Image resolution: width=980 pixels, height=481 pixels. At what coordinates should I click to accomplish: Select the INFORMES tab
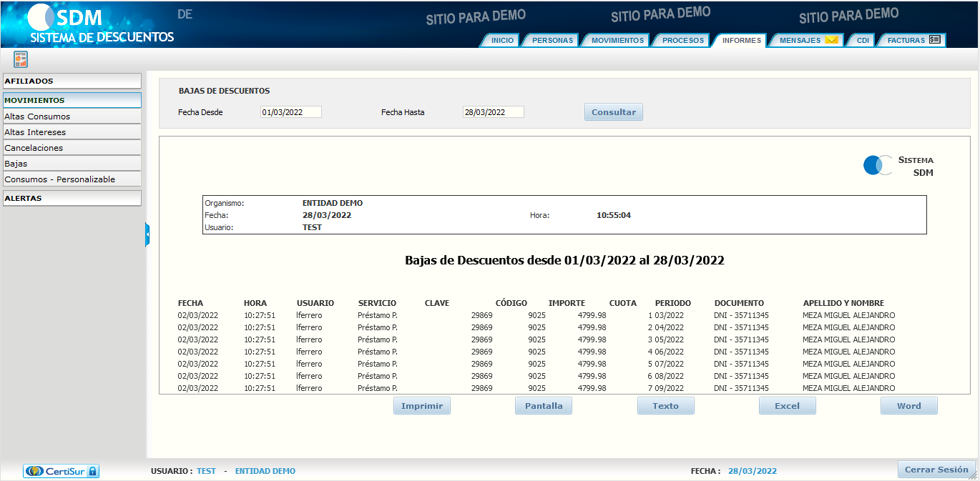point(741,41)
